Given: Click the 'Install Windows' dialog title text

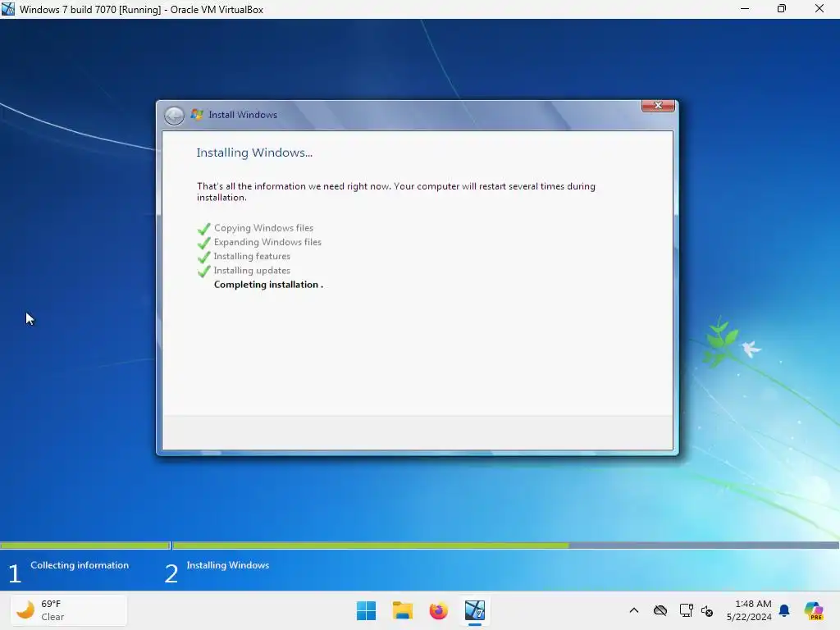Looking at the screenshot, I should pyautogui.click(x=243, y=115).
